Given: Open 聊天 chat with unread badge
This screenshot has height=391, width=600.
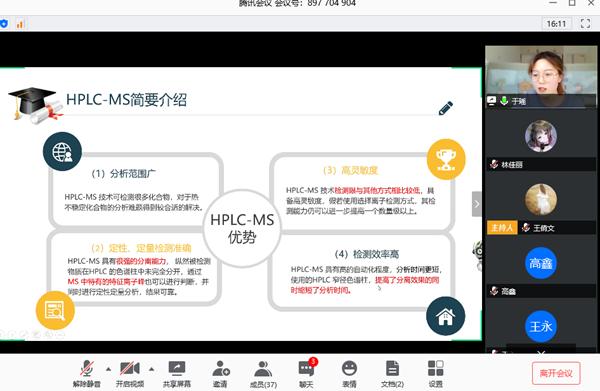Looking at the screenshot, I should (x=306, y=373).
